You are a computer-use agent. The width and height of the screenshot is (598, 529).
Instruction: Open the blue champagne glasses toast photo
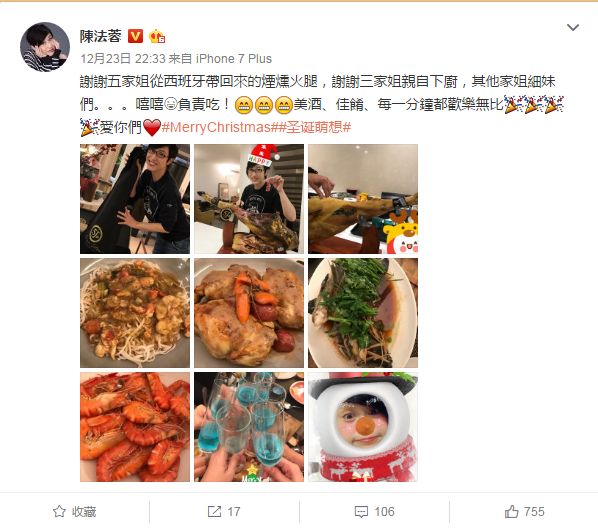click(x=249, y=427)
